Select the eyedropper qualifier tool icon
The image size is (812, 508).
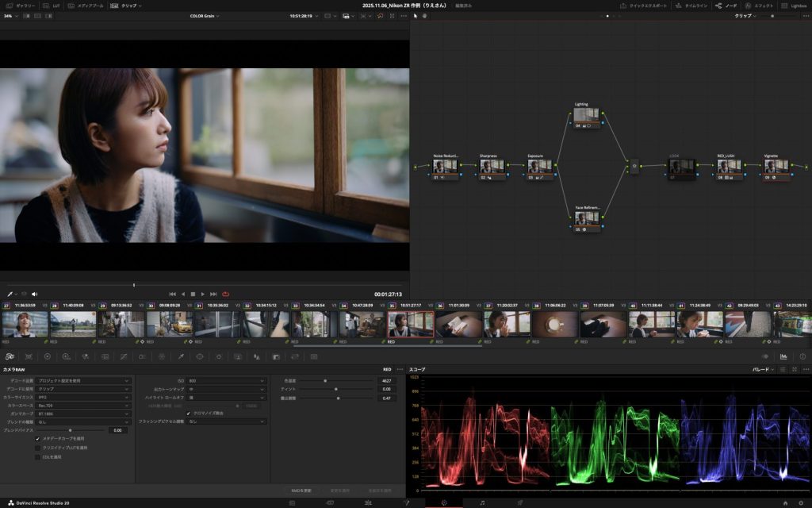click(x=181, y=357)
